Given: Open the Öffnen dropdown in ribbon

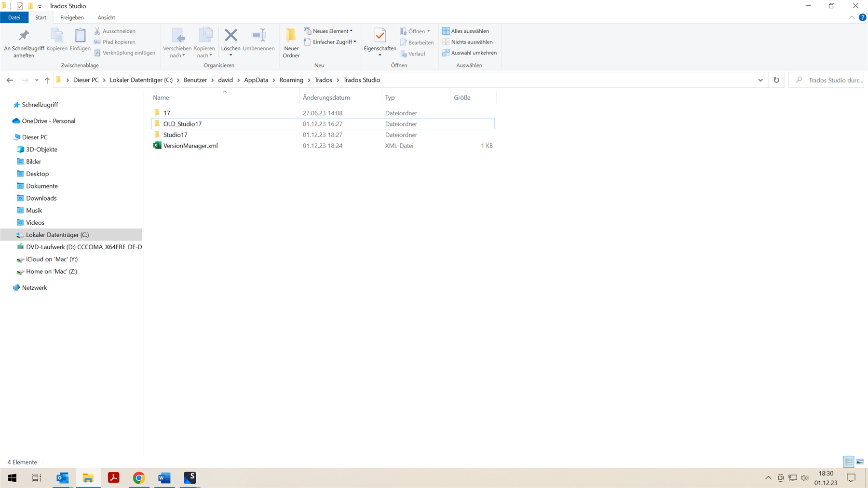Looking at the screenshot, I should [x=415, y=31].
